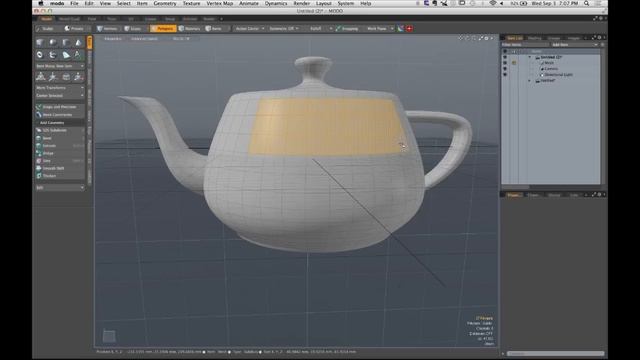640x360 pixels.
Task: Open the Add Item dropdown
Action: [x=575, y=44]
